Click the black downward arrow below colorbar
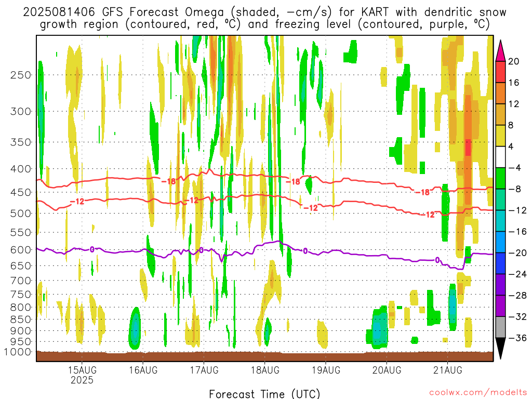The width and height of the screenshot is (532, 399). [x=500, y=349]
